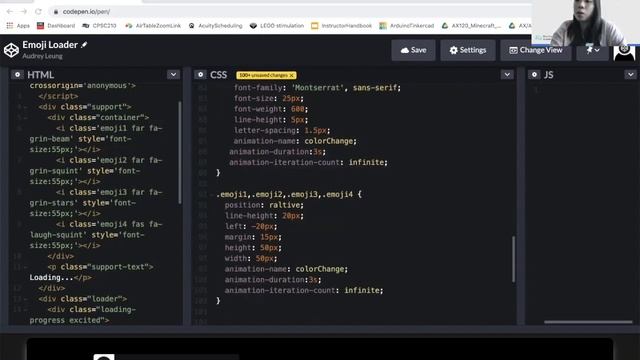
Task: Expand HTML panel dropdown chevron
Action: point(173,75)
